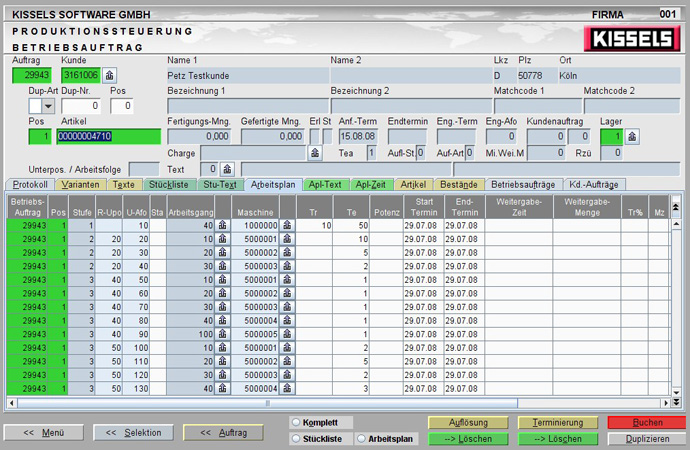Image resolution: width=690 pixels, height=450 pixels.
Task: Open Maschine lookup icon in U-Afo 50 row
Action: (x=287, y=280)
